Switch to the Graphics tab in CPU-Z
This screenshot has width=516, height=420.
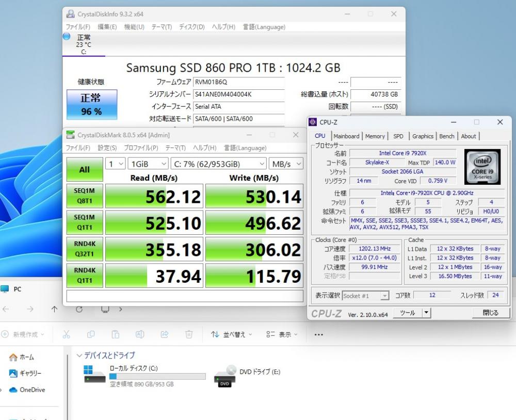click(x=423, y=136)
